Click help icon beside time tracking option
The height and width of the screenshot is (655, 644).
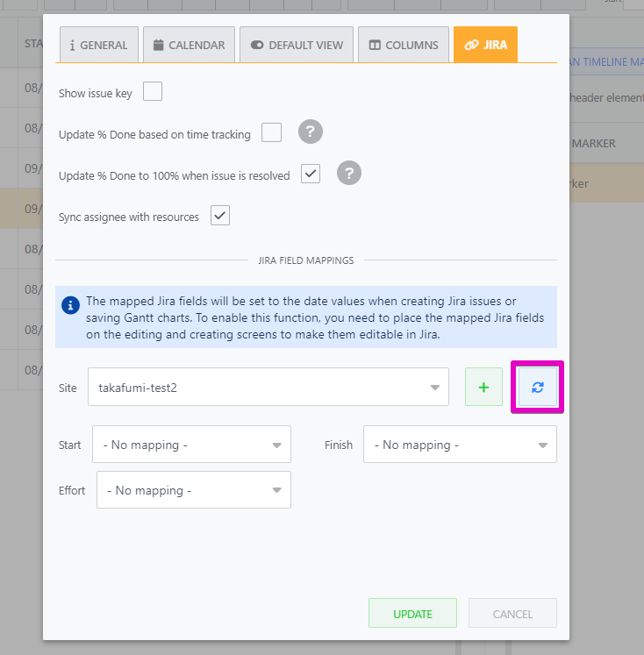(311, 132)
